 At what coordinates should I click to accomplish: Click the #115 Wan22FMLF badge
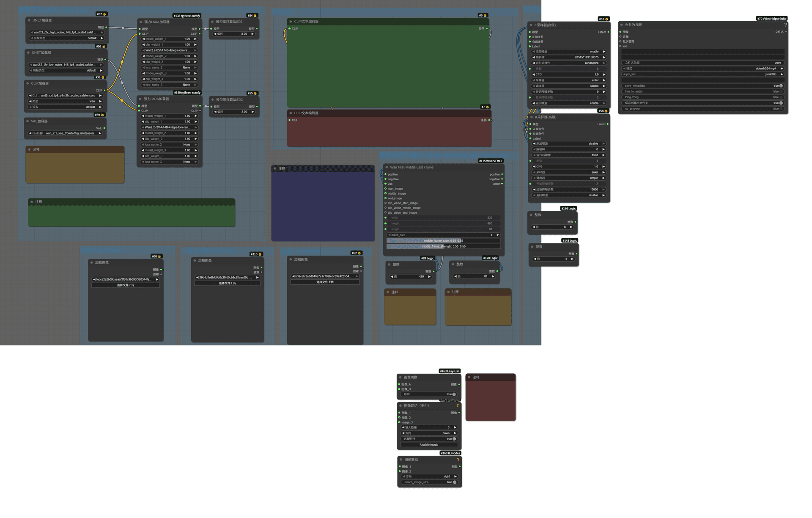point(491,161)
